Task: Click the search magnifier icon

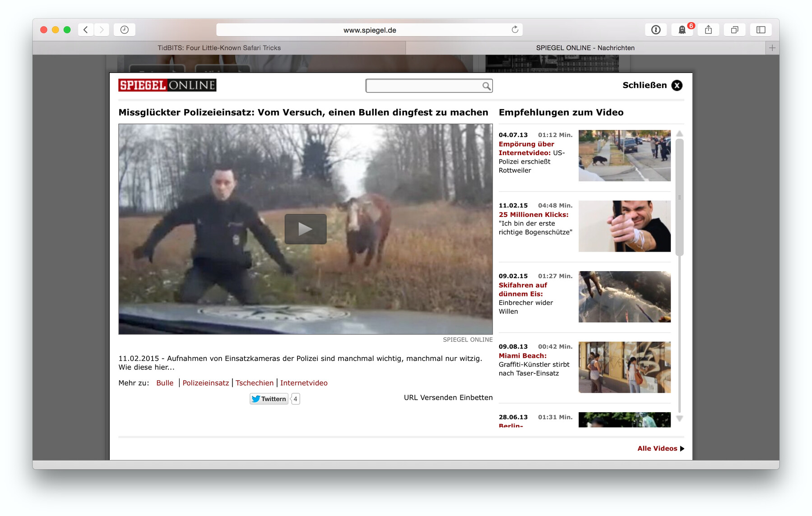Action: pos(486,86)
